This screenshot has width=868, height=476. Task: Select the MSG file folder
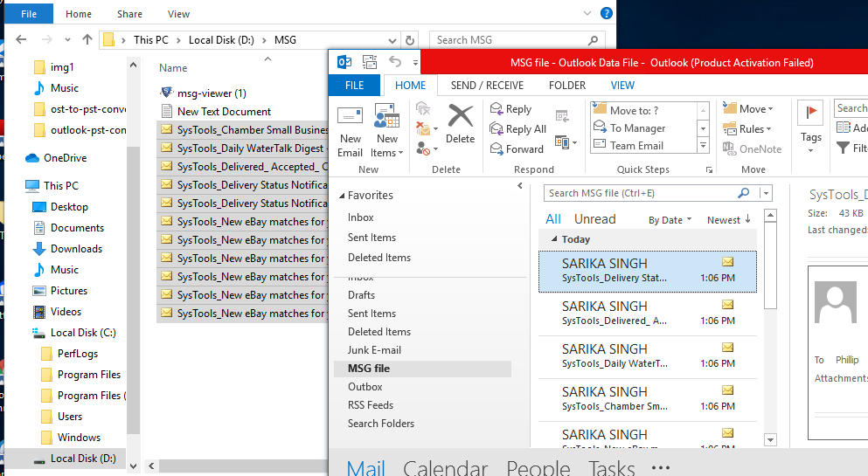(422, 369)
